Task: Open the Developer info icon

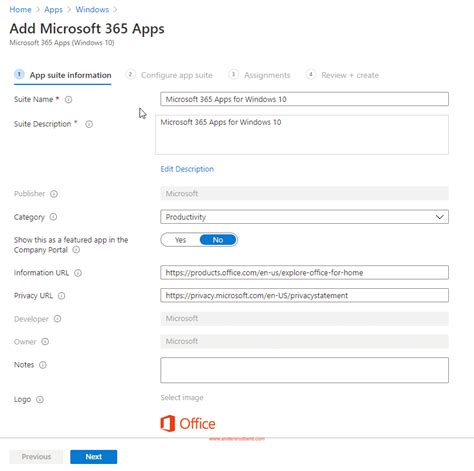Action: (x=57, y=319)
